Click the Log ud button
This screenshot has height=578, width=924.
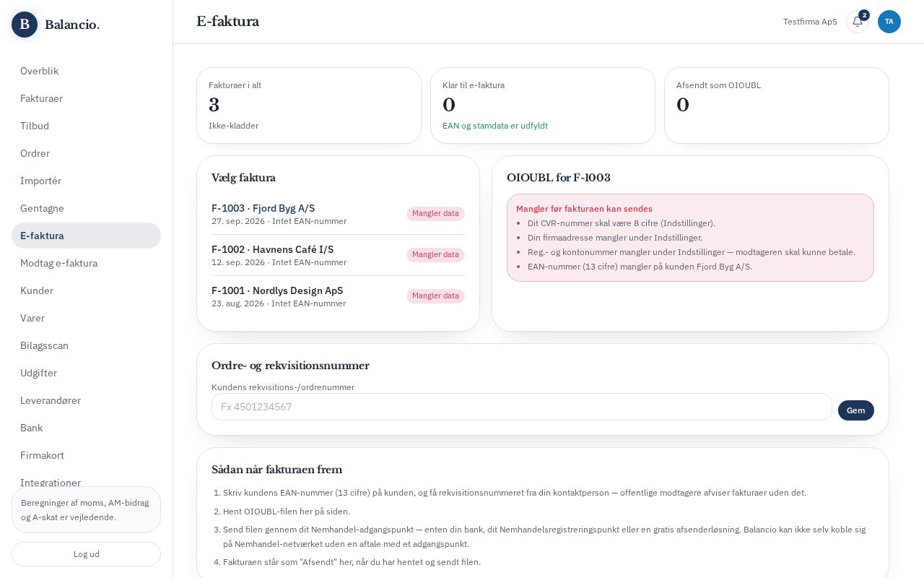86,554
